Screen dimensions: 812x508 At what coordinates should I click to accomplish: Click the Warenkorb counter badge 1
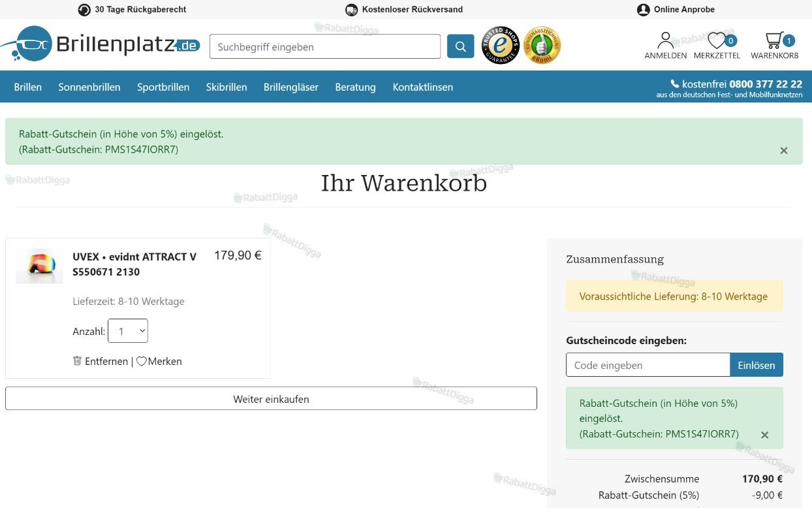(x=789, y=40)
